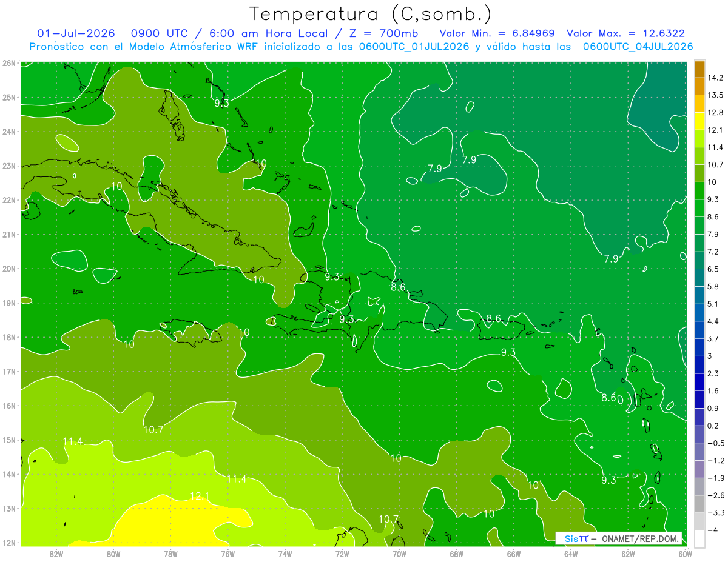
Task: Click the "12.1" contour label on the map
Action: (200, 497)
